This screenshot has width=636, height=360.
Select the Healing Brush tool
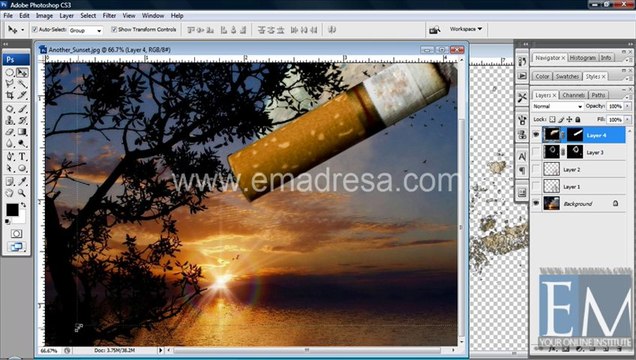pos(10,109)
